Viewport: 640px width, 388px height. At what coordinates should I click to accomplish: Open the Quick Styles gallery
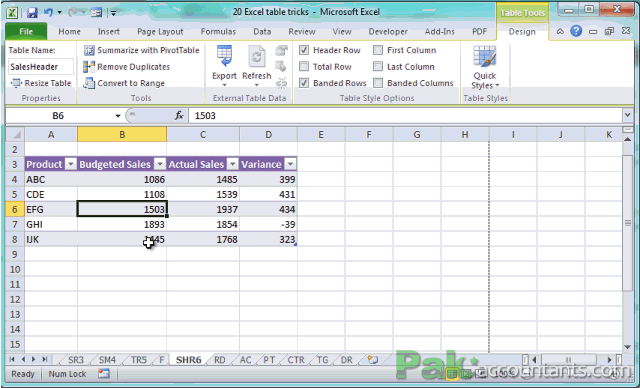click(x=485, y=67)
